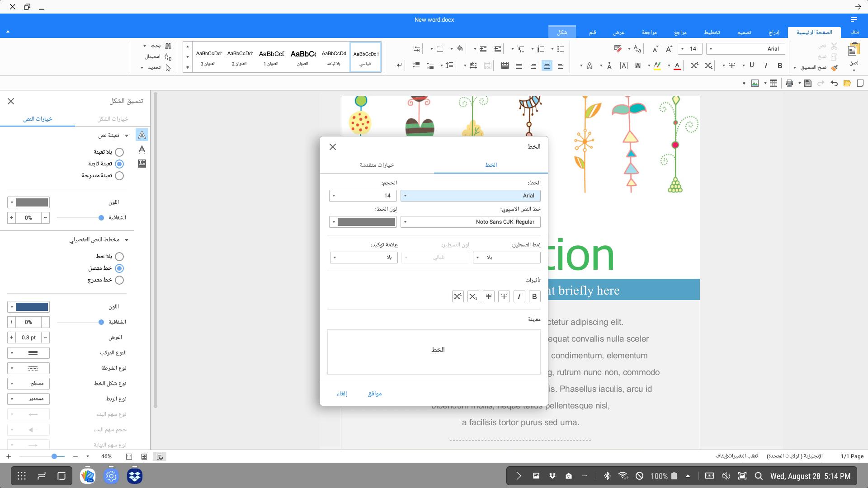The image size is (868, 488).
Task: Click subscript effect in font dialog
Action: pyautogui.click(x=473, y=296)
